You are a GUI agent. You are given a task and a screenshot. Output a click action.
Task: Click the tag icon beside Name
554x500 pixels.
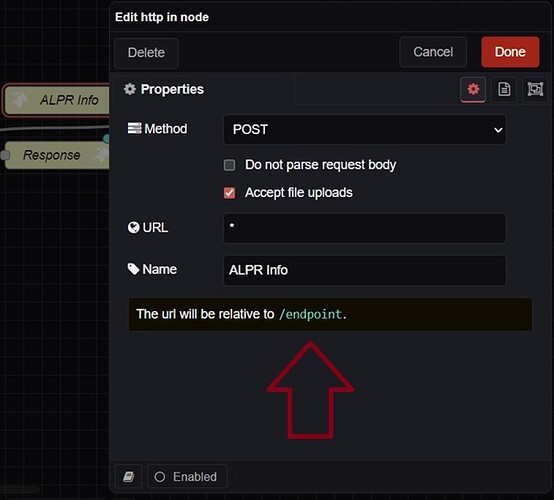click(133, 269)
